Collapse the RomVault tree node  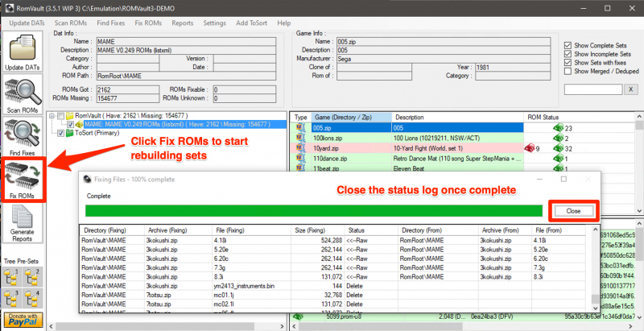[52, 116]
